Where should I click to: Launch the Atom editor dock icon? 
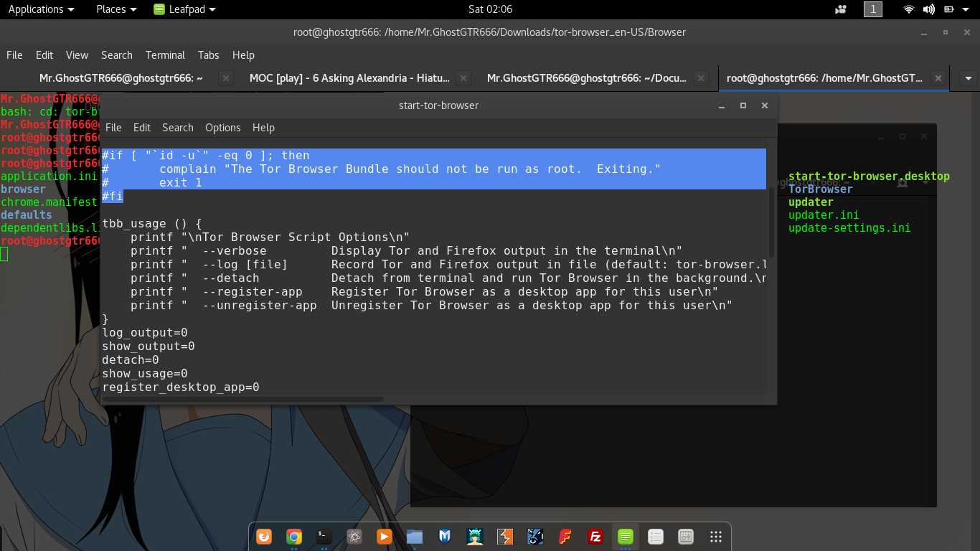354,536
